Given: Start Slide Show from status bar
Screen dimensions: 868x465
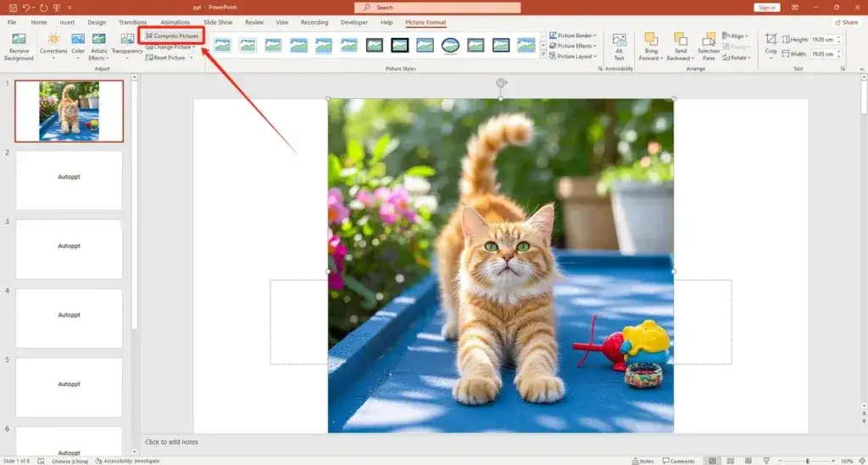Looking at the screenshot, I should click(x=766, y=461).
